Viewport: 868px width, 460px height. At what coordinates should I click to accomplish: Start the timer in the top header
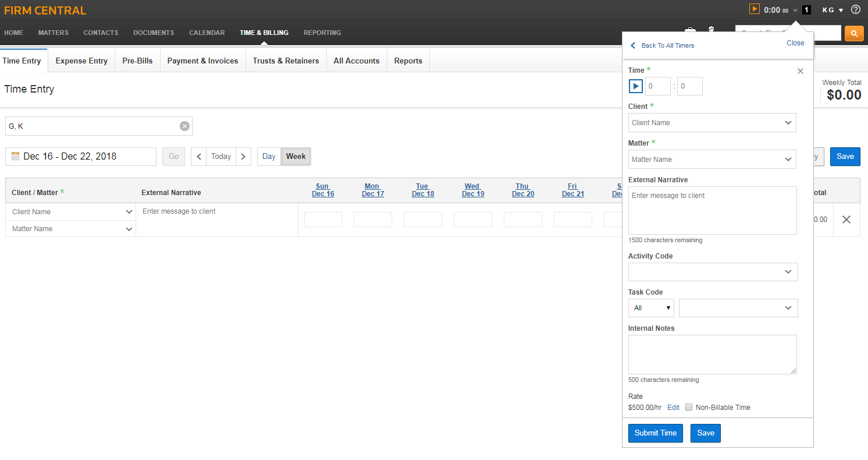[x=754, y=9]
